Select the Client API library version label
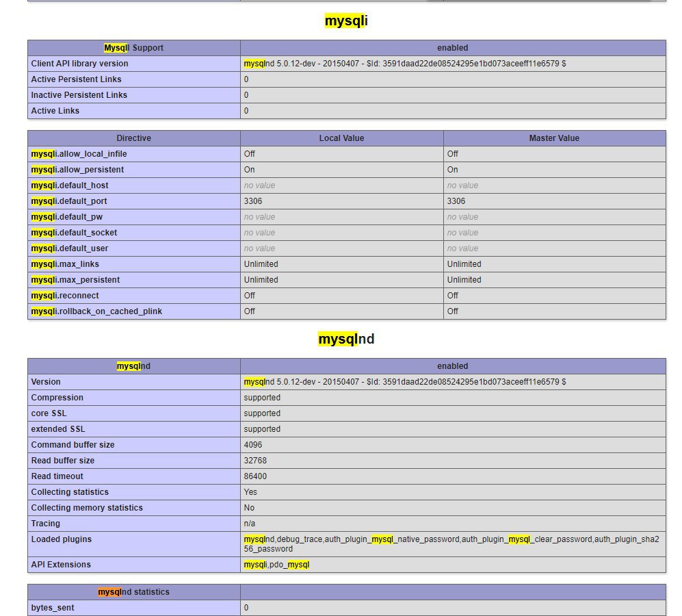 [79, 64]
